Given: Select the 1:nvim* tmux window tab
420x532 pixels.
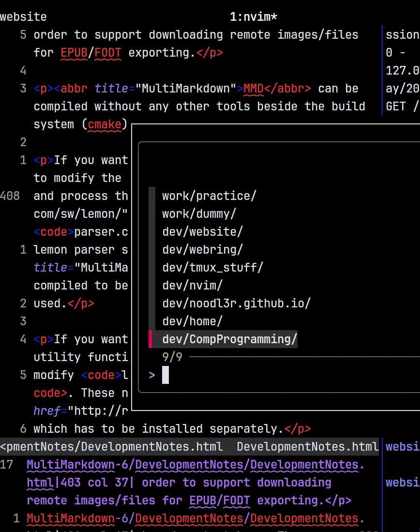Looking at the screenshot, I should [x=254, y=16].
